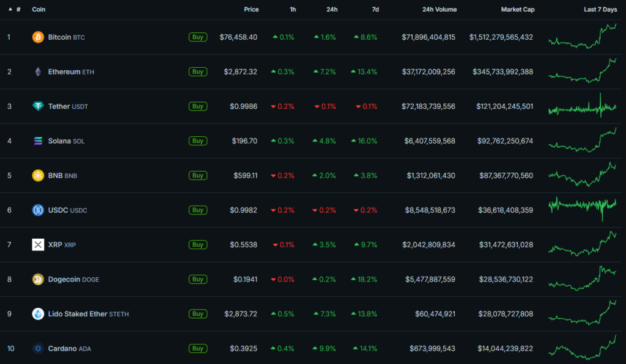This screenshot has height=364, width=626.
Task: Click the USDC blue dollar icon
Action: pyautogui.click(x=39, y=209)
